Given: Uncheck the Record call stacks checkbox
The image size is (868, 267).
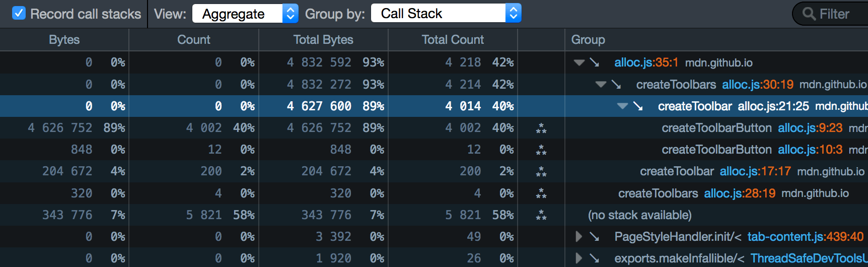Looking at the screenshot, I should (x=19, y=14).
